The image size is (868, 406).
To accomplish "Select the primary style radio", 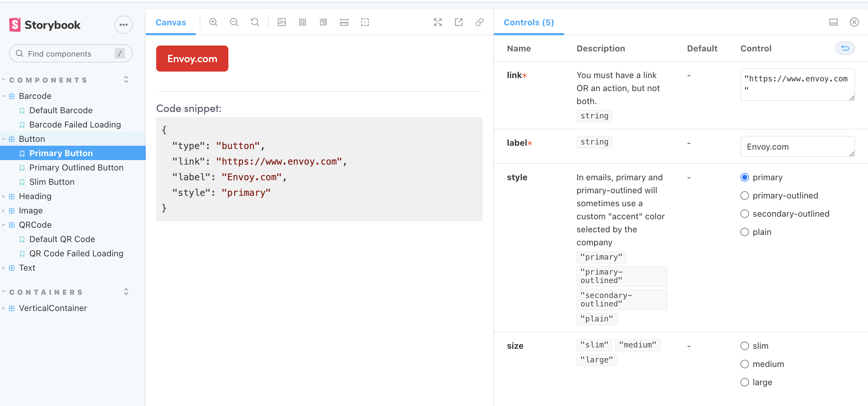I will pos(745,177).
